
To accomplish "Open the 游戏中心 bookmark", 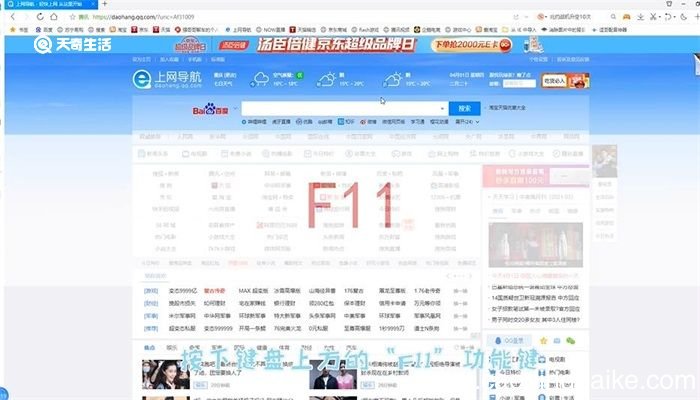I will point(458,29).
